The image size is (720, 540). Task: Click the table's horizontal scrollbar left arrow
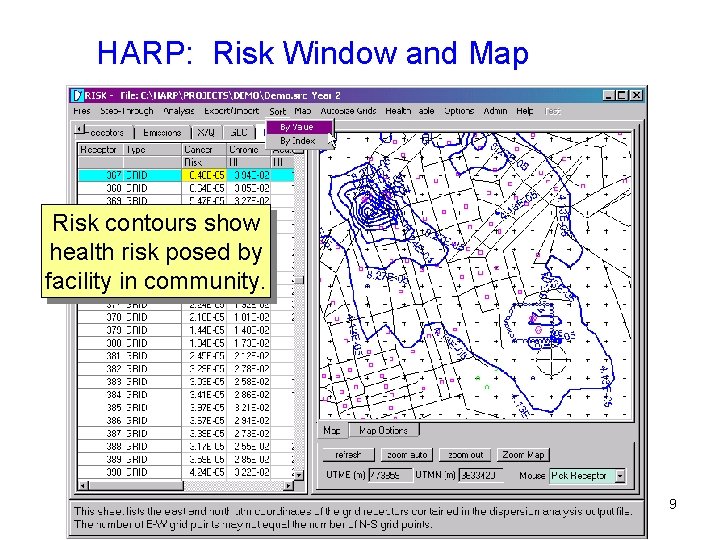pyautogui.click(x=83, y=485)
